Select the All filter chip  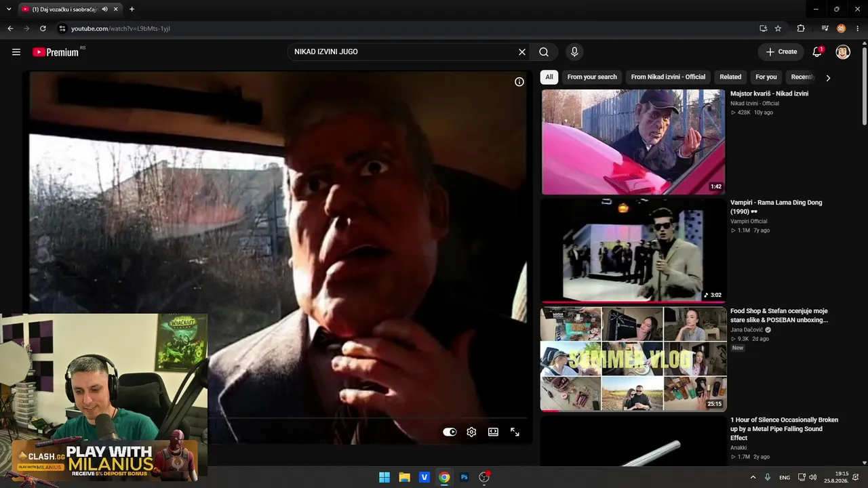tap(549, 77)
